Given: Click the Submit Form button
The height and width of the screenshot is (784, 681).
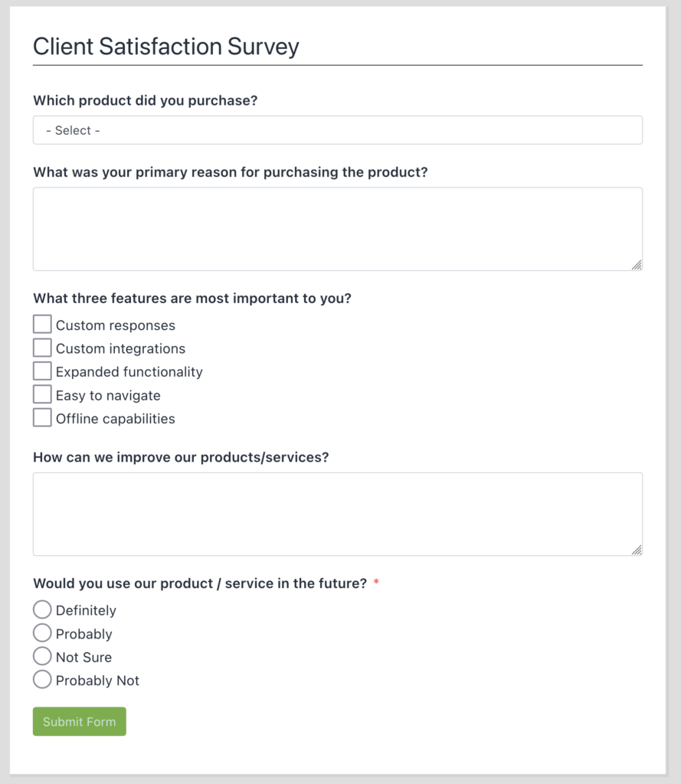Looking at the screenshot, I should pyautogui.click(x=79, y=720).
